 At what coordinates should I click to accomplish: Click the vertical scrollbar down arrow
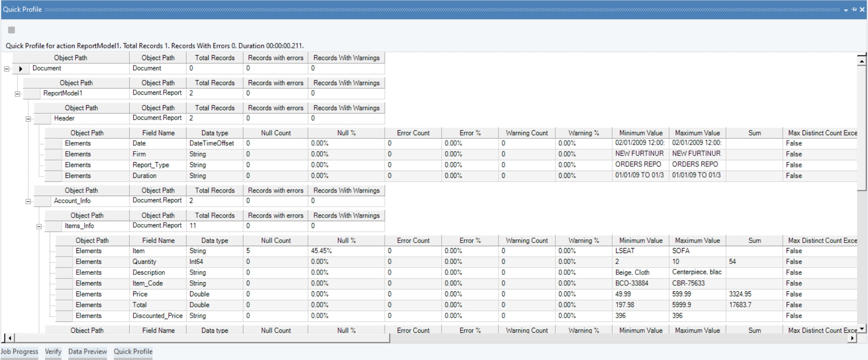coord(862,328)
